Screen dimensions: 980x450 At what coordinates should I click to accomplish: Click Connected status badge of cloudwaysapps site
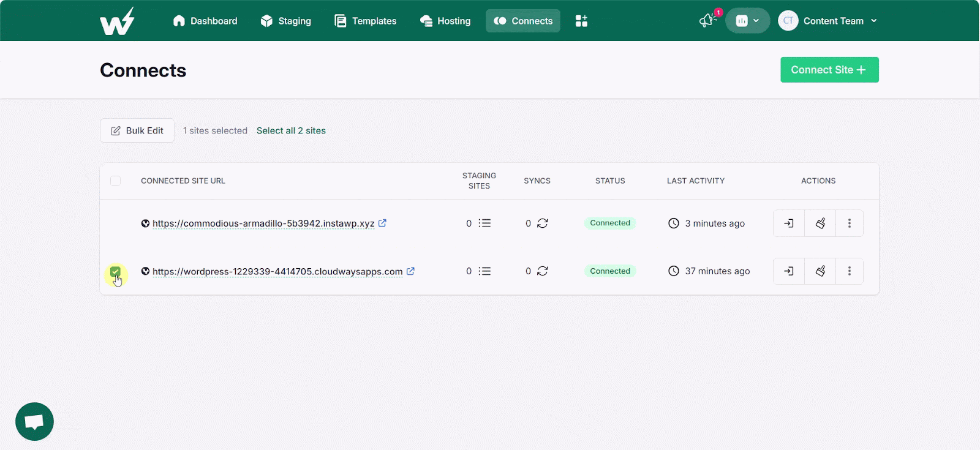coord(610,271)
